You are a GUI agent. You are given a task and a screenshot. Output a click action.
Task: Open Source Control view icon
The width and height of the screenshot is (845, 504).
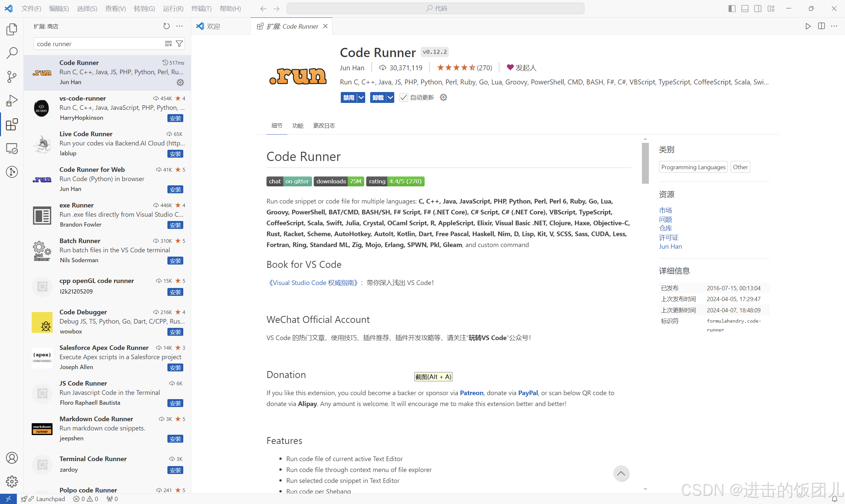point(12,77)
